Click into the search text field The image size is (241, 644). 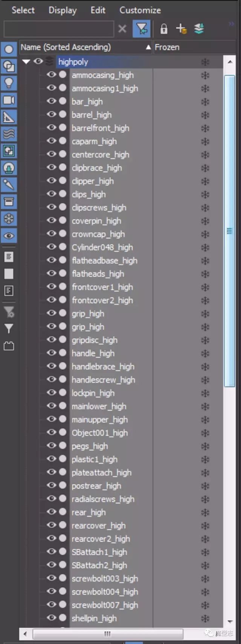59,29
